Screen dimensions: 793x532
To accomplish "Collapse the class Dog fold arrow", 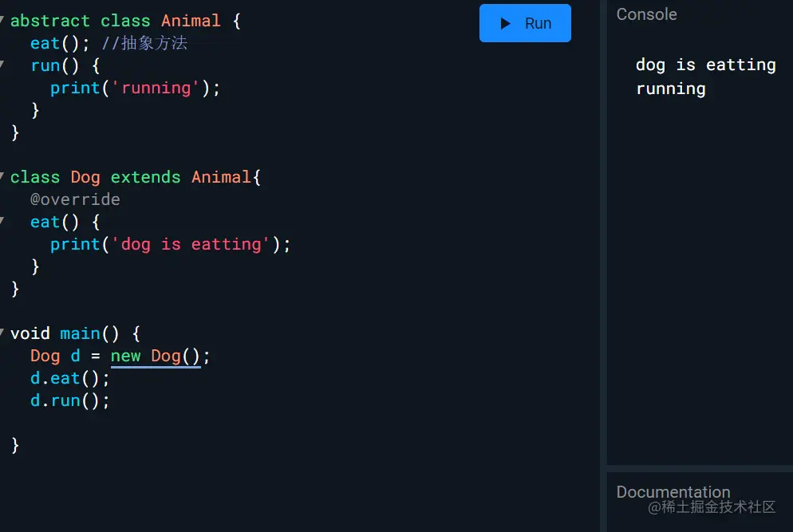I will (x=2, y=175).
